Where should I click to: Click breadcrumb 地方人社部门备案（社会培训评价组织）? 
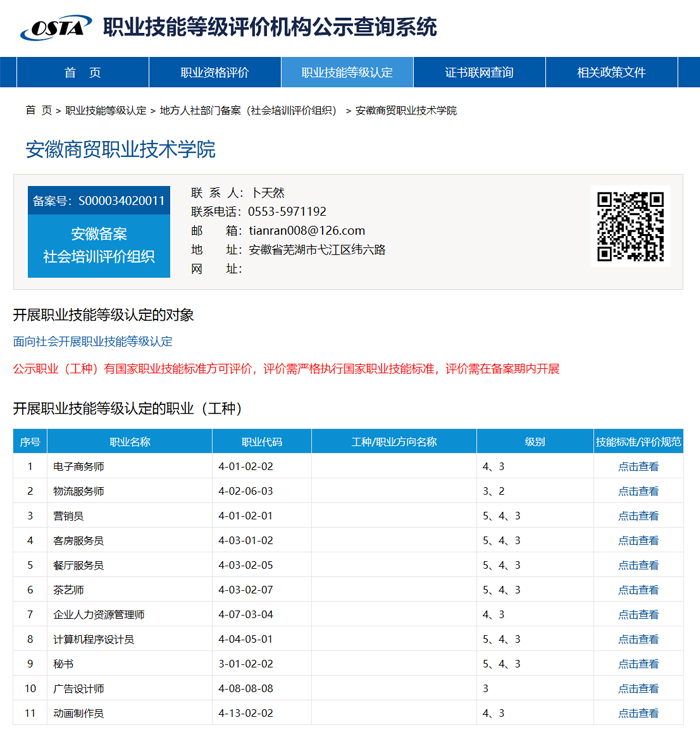click(248, 110)
